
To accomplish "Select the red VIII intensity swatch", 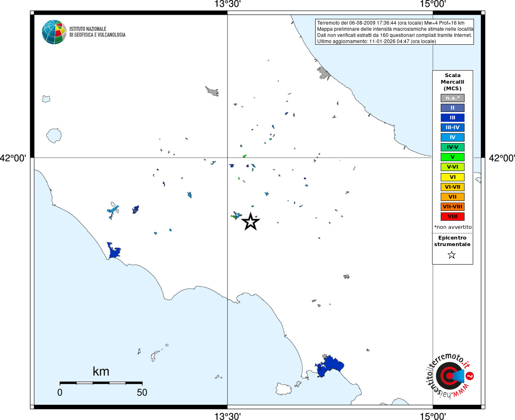I will pos(453,217).
